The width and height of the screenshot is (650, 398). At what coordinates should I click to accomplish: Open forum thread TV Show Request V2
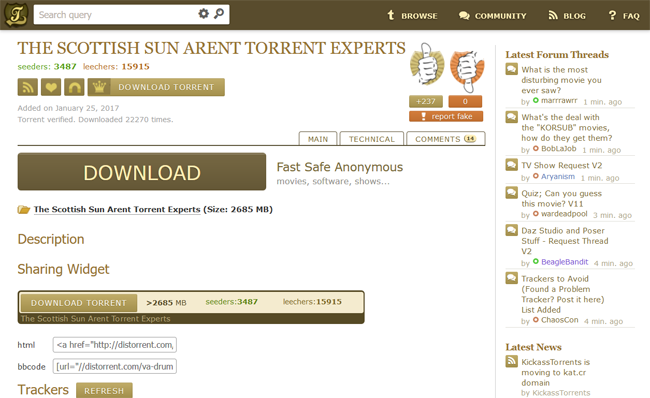pyautogui.click(x=562, y=165)
